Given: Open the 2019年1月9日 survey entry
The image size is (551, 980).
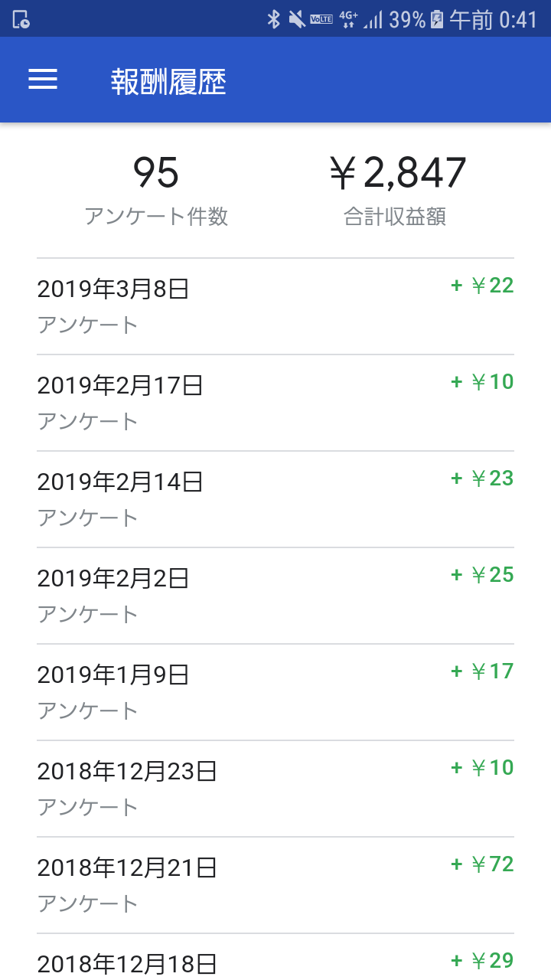Looking at the screenshot, I should (x=275, y=692).
